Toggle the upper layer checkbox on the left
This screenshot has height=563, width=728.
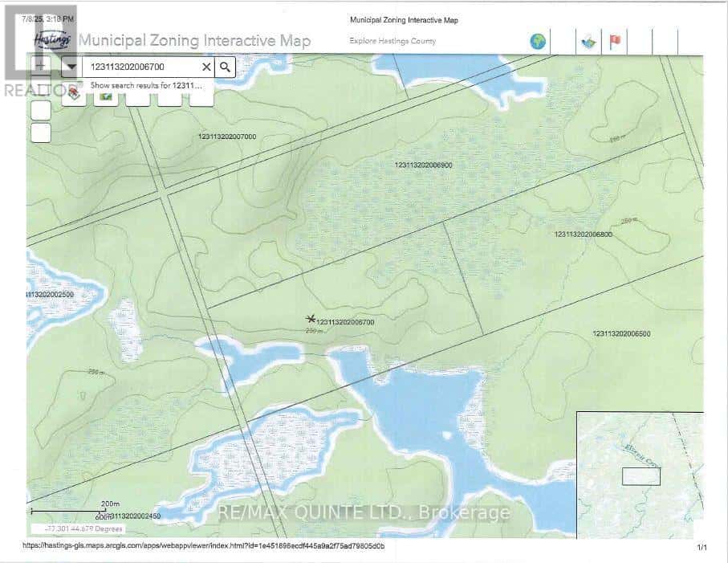(x=40, y=109)
